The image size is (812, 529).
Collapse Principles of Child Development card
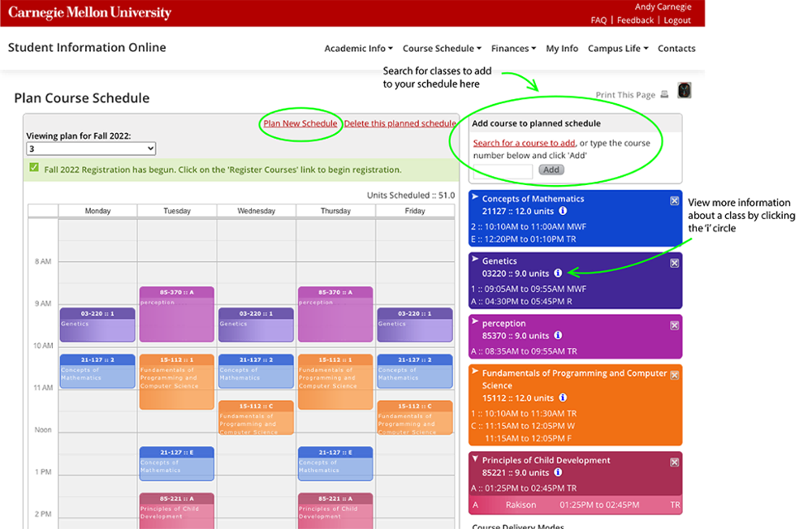click(x=475, y=458)
